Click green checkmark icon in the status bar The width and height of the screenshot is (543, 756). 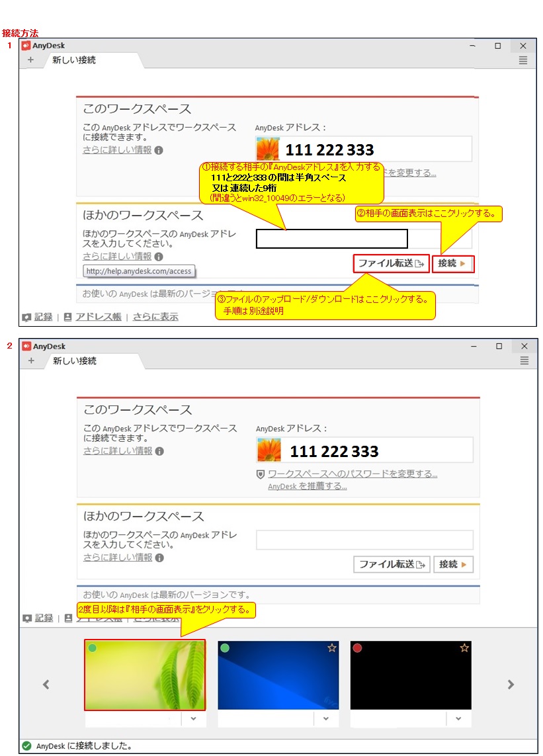(27, 746)
